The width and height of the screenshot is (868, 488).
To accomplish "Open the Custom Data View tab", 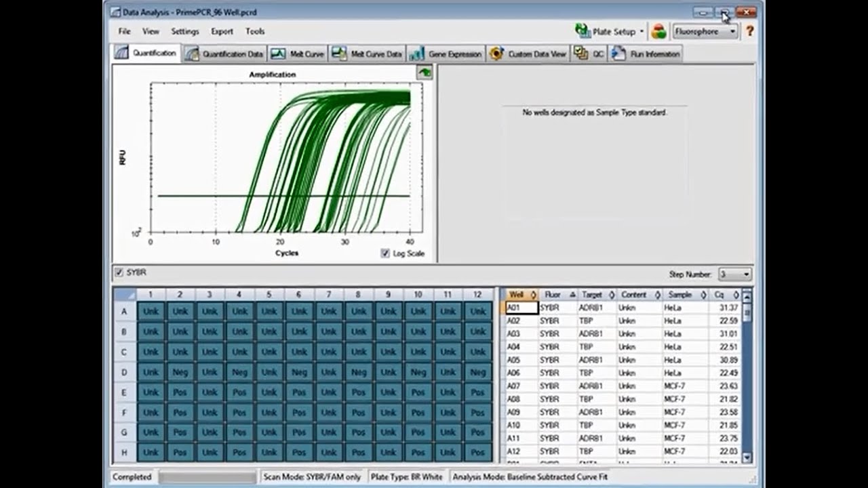I will pos(528,54).
